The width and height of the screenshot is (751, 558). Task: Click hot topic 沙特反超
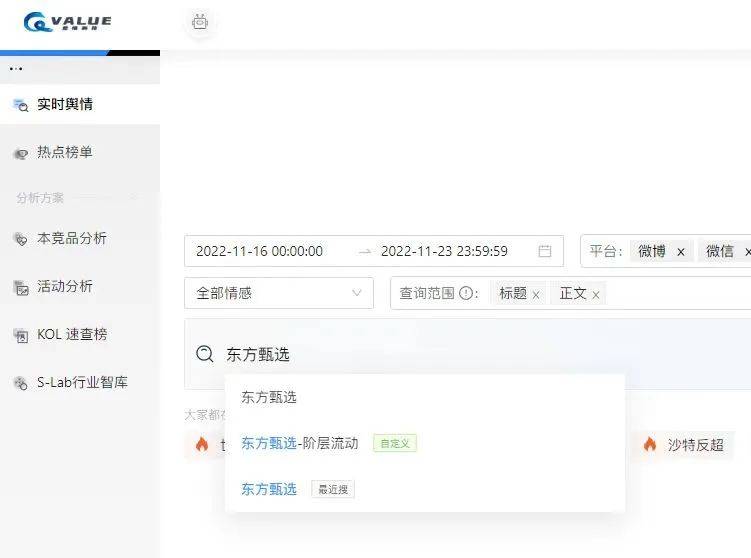point(695,445)
